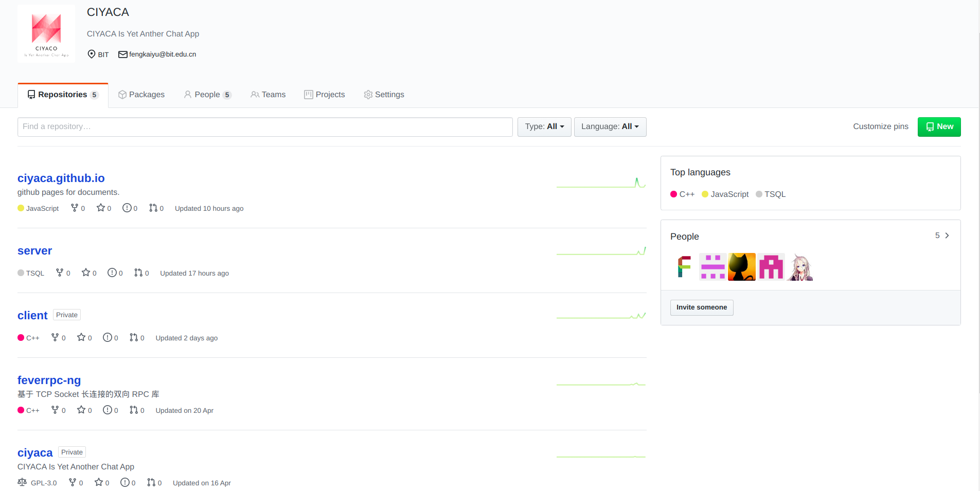Click the email envelope icon

(123, 54)
